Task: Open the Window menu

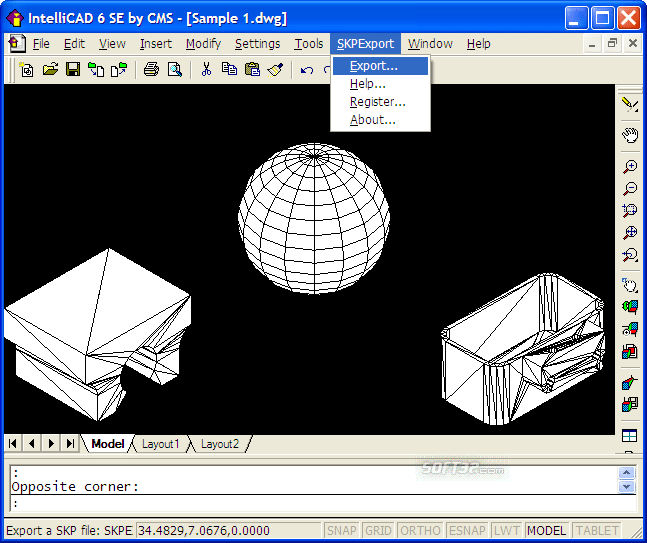Action: coord(430,44)
